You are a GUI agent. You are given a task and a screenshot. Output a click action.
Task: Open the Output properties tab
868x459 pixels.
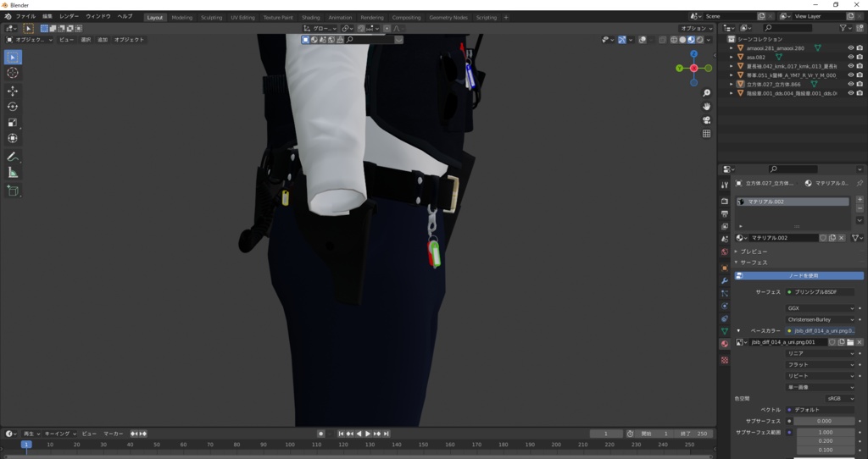[x=725, y=213]
